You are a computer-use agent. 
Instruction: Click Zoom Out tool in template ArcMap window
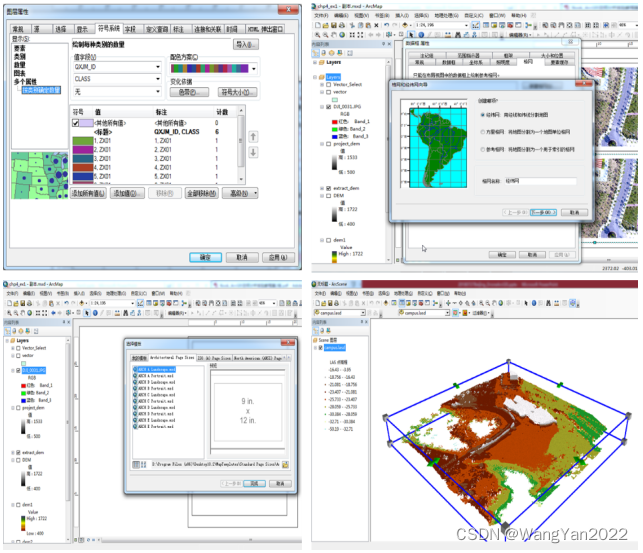[x=16, y=313]
